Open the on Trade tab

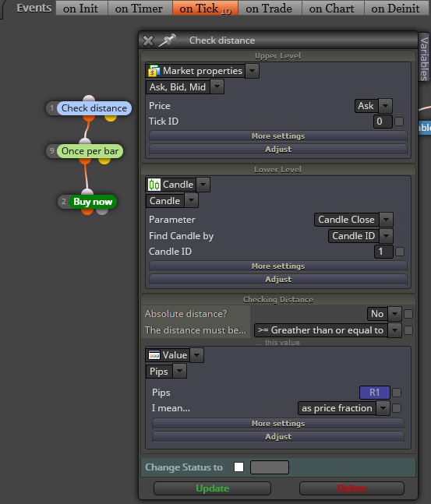(x=270, y=8)
